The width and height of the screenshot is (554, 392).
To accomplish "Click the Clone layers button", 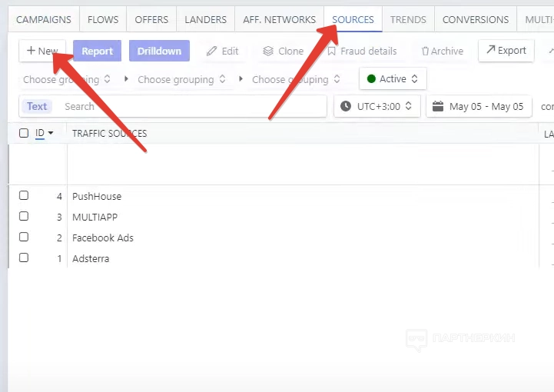I will (284, 51).
